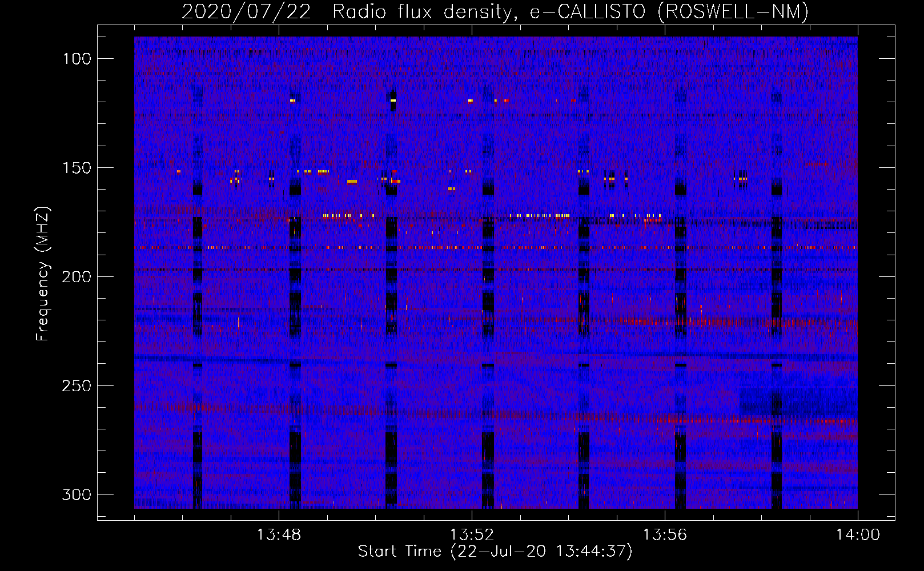Click the 13:56 time tick label

click(x=665, y=535)
